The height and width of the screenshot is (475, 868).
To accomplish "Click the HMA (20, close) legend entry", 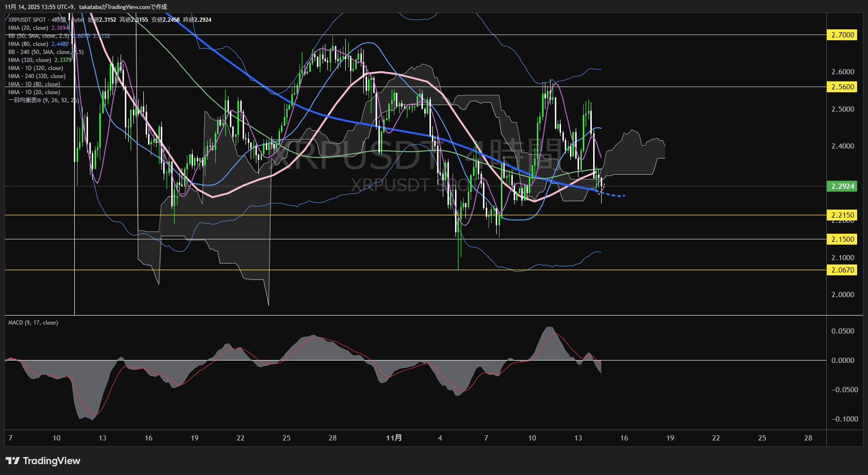I will [28, 28].
